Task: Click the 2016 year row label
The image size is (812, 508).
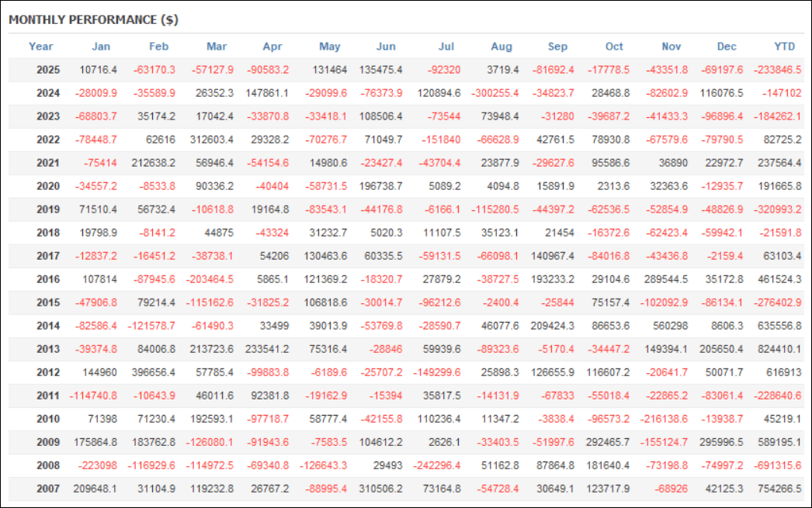Action: pyautogui.click(x=48, y=279)
